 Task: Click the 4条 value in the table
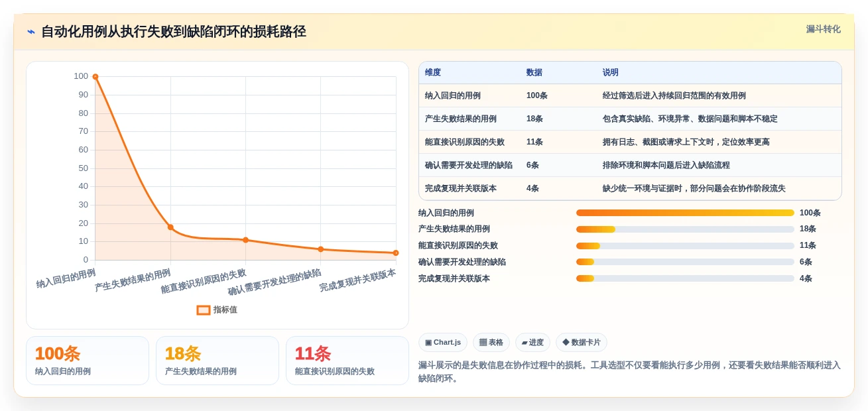pos(533,188)
